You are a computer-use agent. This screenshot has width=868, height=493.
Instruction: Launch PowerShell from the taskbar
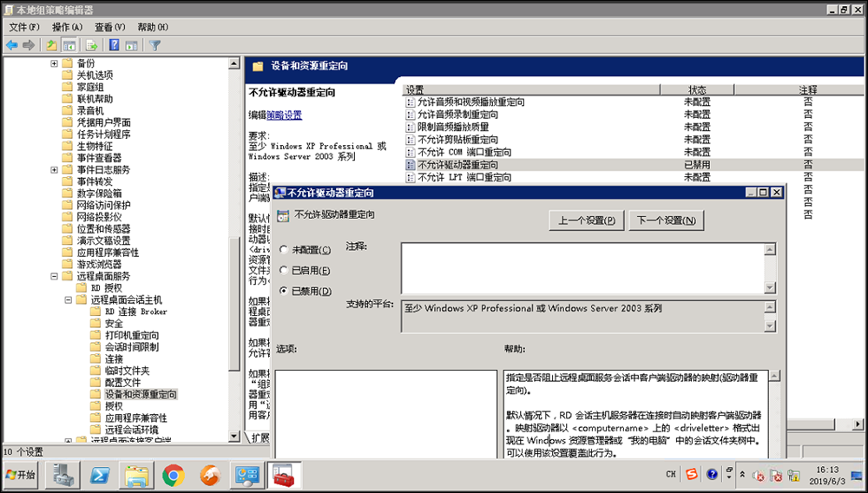100,475
